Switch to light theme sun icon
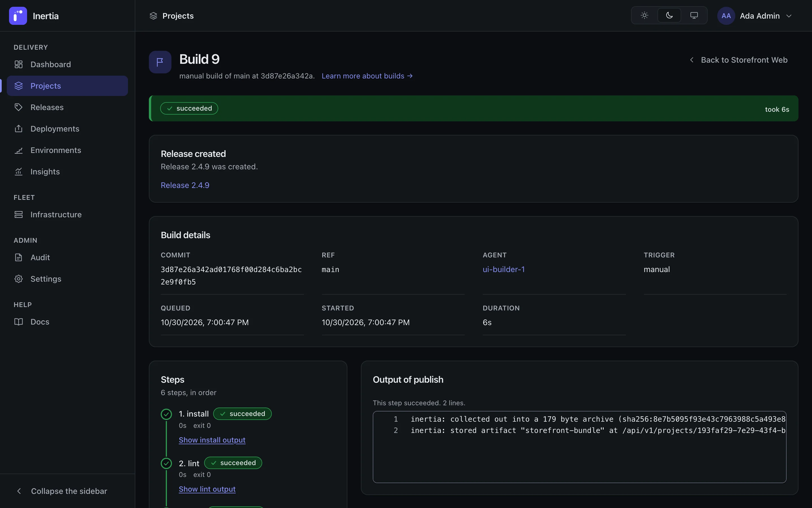Screen dimensions: 812x508 click(x=644, y=16)
